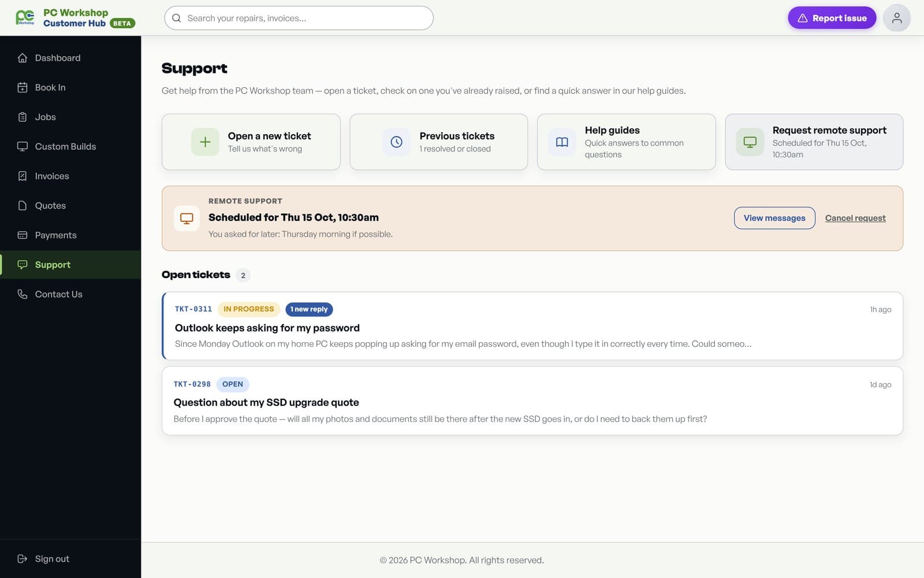Click the 'TKT-0298' ticket number

192,384
